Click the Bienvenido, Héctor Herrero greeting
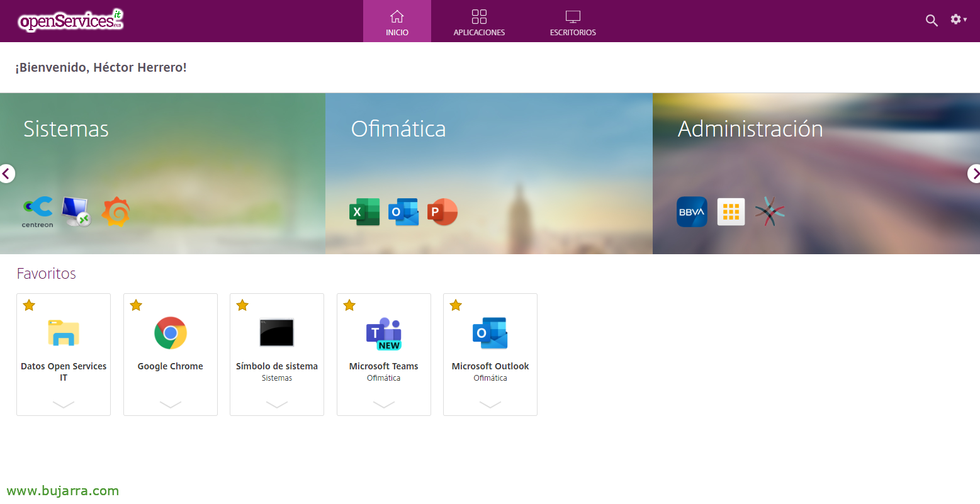This screenshot has height=504, width=980. (101, 67)
